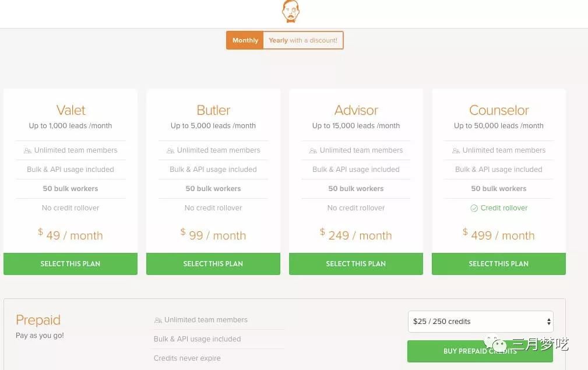Select the Valet plan

71,264
